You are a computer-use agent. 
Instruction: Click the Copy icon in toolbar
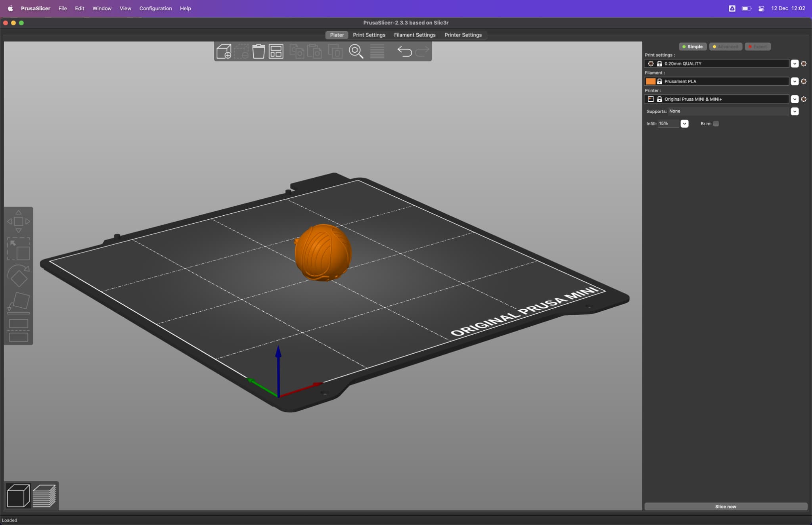coord(297,52)
